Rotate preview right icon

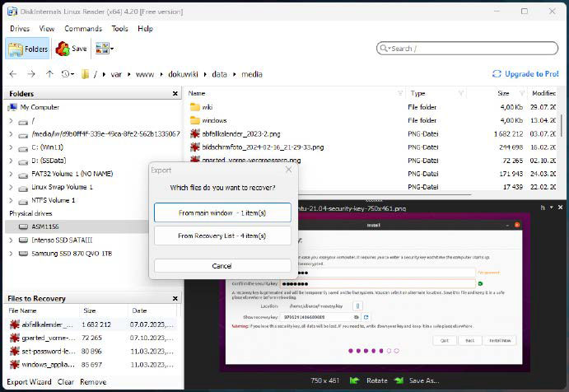(x=399, y=380)
